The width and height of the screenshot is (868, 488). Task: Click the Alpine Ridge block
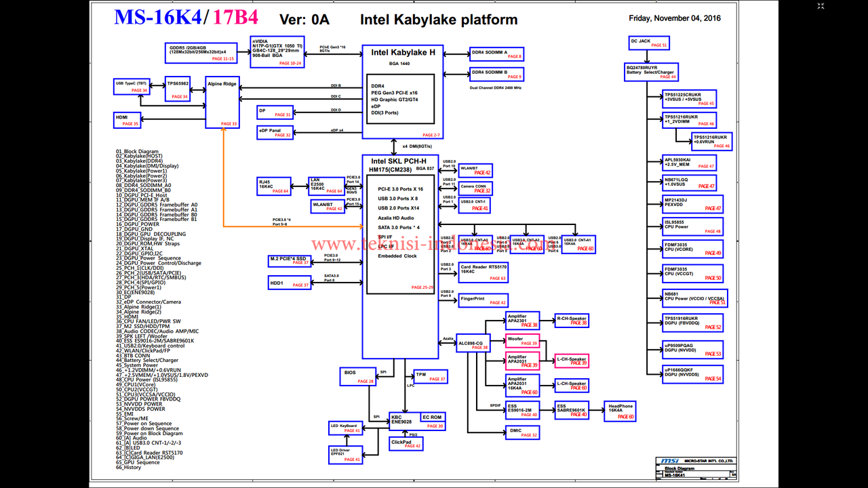(x=222, y=103)
